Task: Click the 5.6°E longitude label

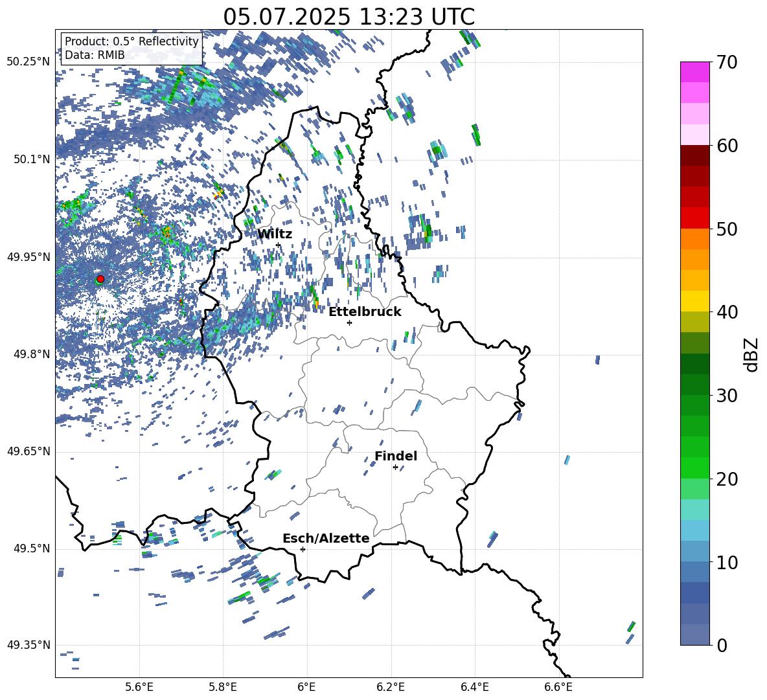Action: tap(139, 687)
